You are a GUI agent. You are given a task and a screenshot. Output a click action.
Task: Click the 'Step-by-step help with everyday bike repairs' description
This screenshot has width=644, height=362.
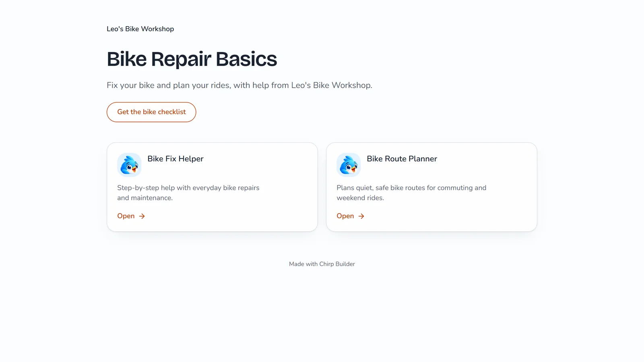coord(188,193)
